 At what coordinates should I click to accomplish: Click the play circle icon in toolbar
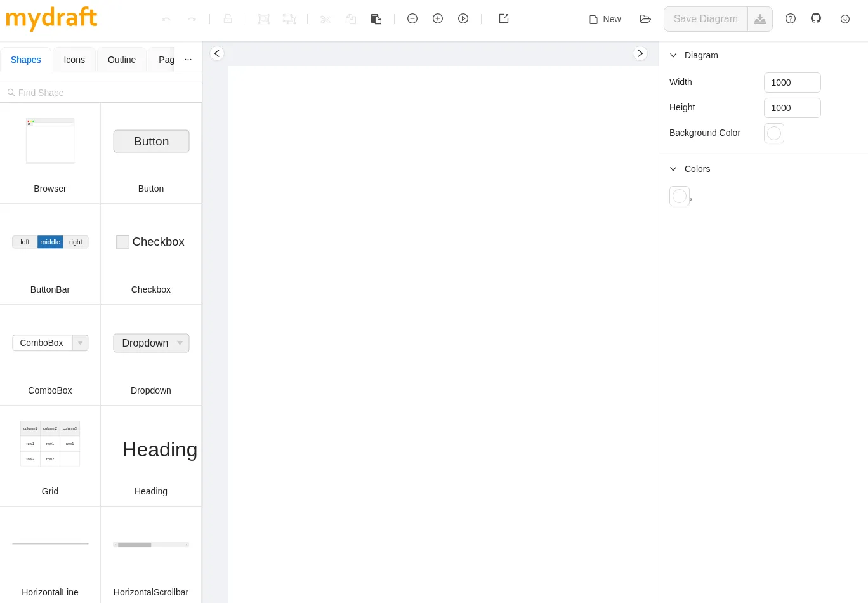(x=463, y=19)
